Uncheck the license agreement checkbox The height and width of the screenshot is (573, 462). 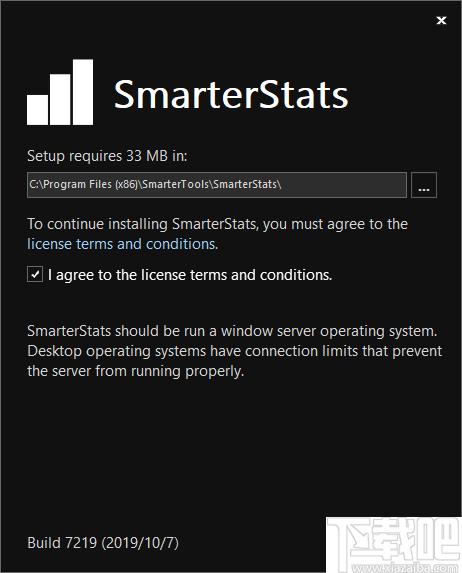click(x=35, y=274)
